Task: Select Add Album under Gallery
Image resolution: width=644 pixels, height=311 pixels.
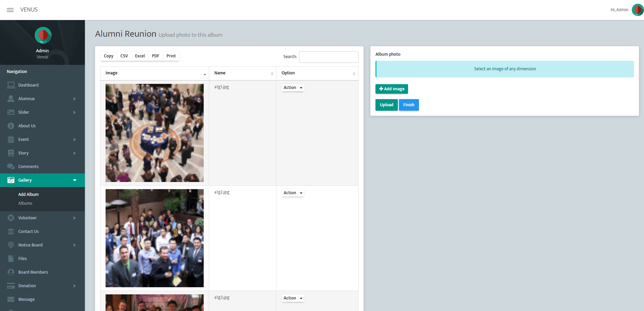Action: tap(29, 194)
